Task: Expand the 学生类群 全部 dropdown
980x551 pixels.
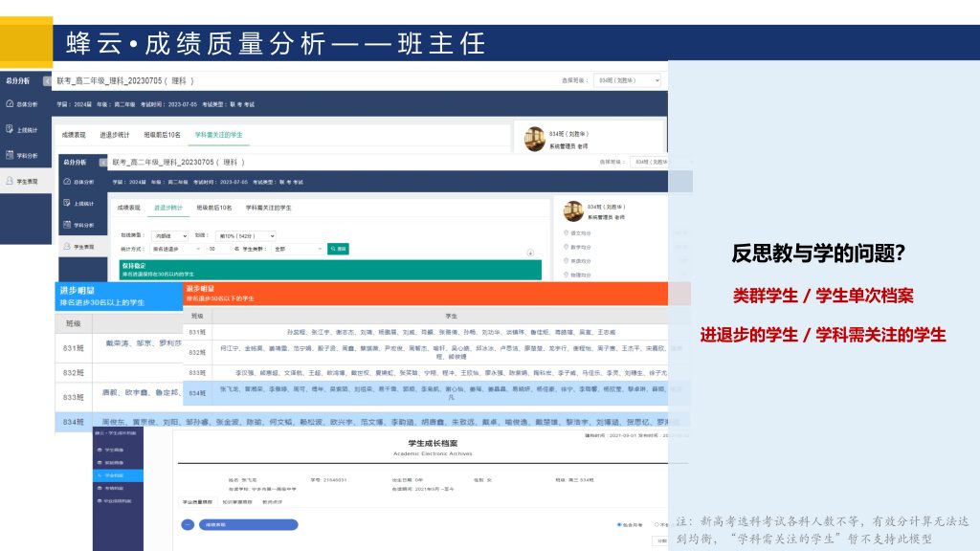Action: click(x=298, y=249)
